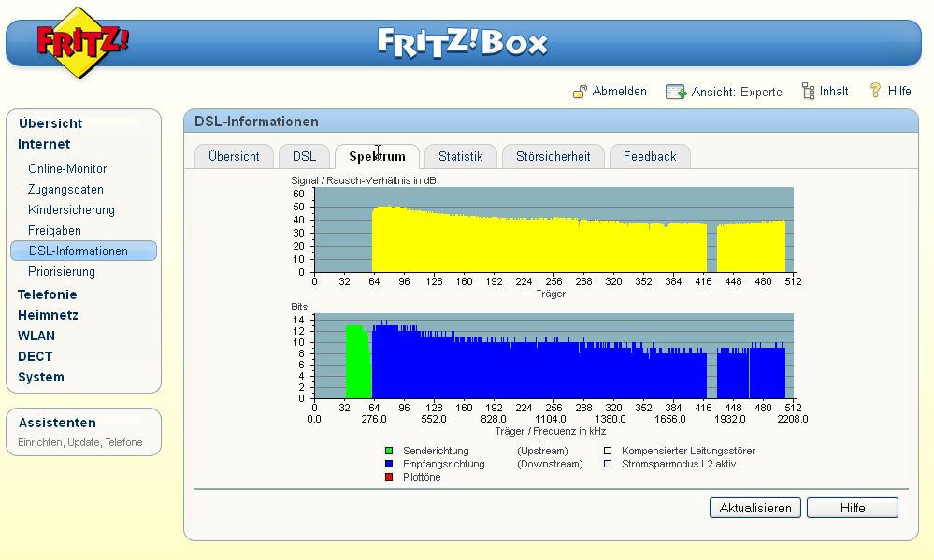The height and width of the screenshot is (560, 934).
Task: Open the Online-Monitor page link
Action: click(67, 169)
